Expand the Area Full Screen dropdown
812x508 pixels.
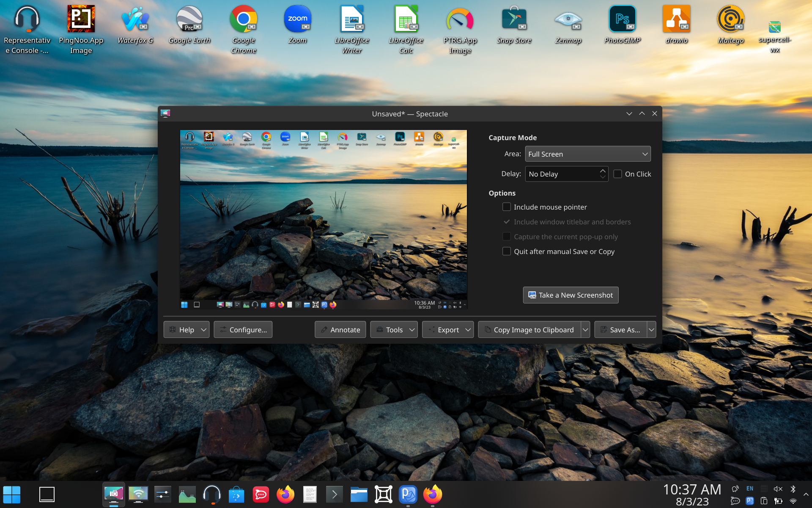587,154
